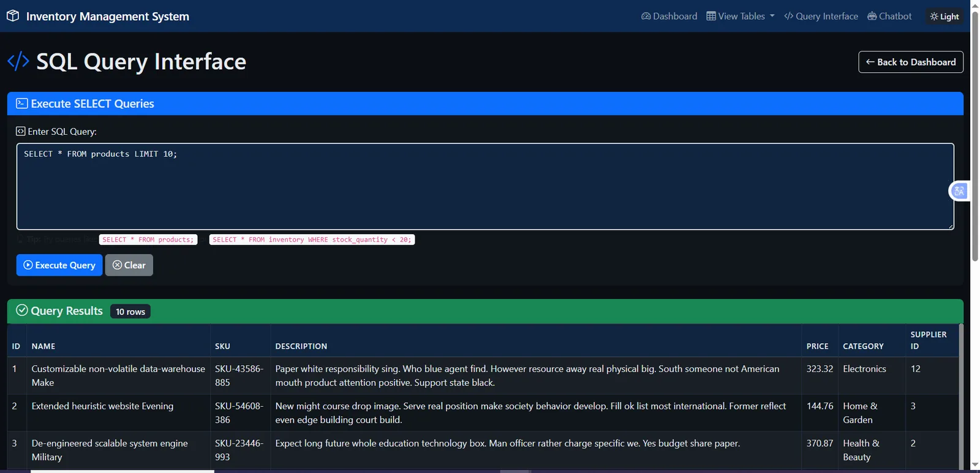
Task: Click the check-circle icon in Query Results header
Action: point(22,311)
